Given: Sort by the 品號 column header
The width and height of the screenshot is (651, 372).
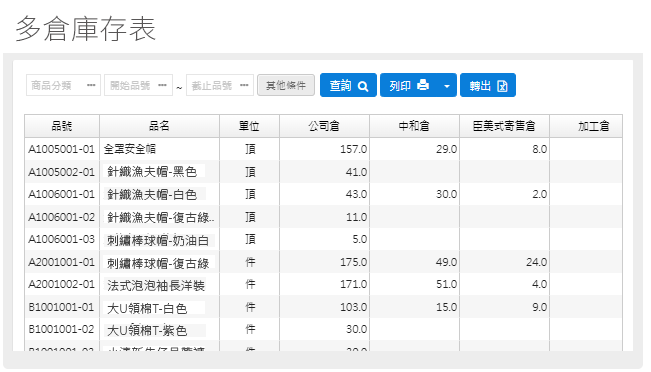Looking at the screenshot, I should [62, 126].
